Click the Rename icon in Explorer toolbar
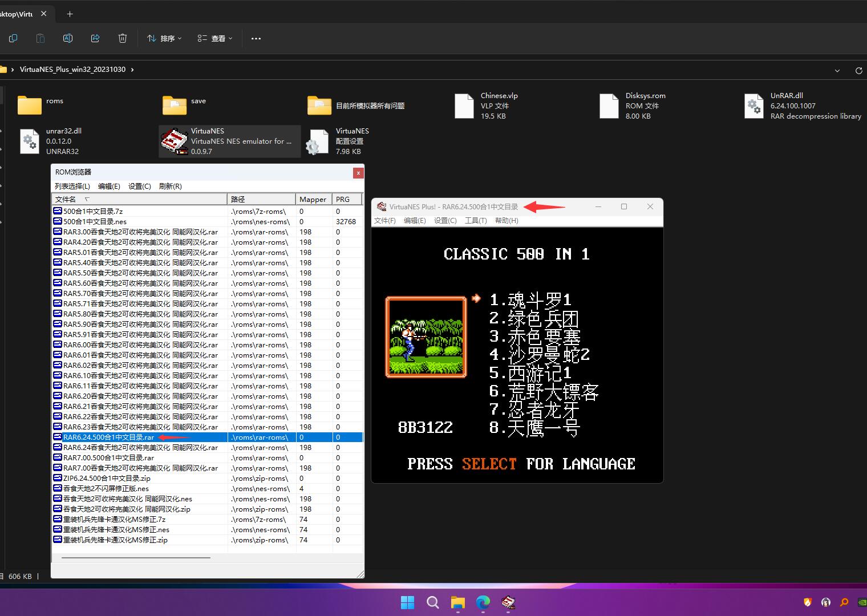Screen dimensions: 867x616 (x=68, y=38)
